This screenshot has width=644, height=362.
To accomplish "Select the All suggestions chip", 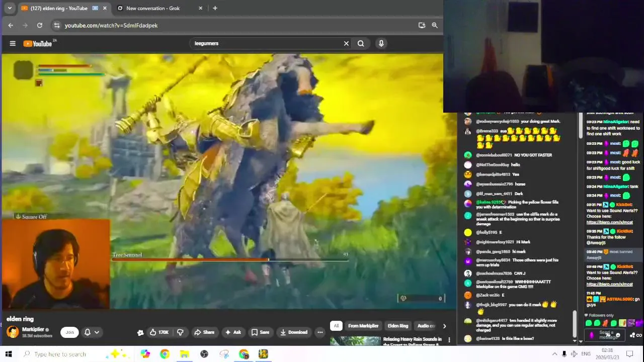I will [x=336, y=326].
